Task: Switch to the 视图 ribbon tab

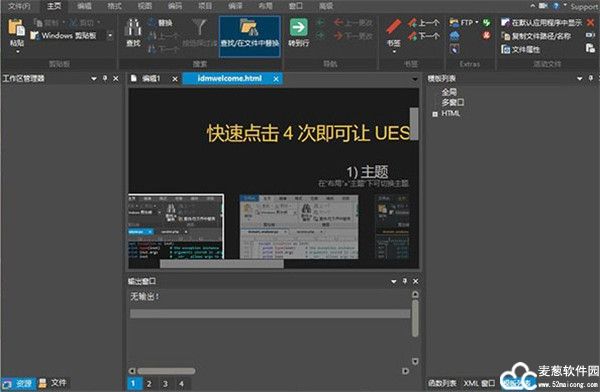Action: point(144,6)
